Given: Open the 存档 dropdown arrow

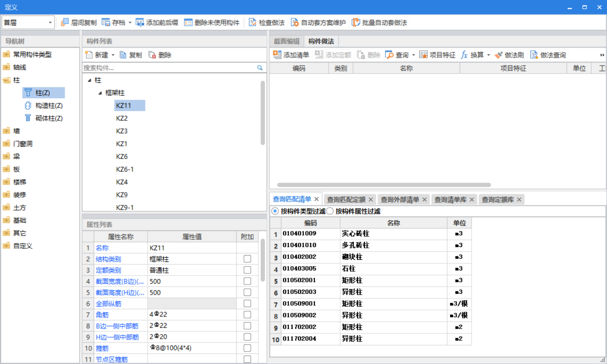Looking at the screenshot, I should [x=130, y=23].
